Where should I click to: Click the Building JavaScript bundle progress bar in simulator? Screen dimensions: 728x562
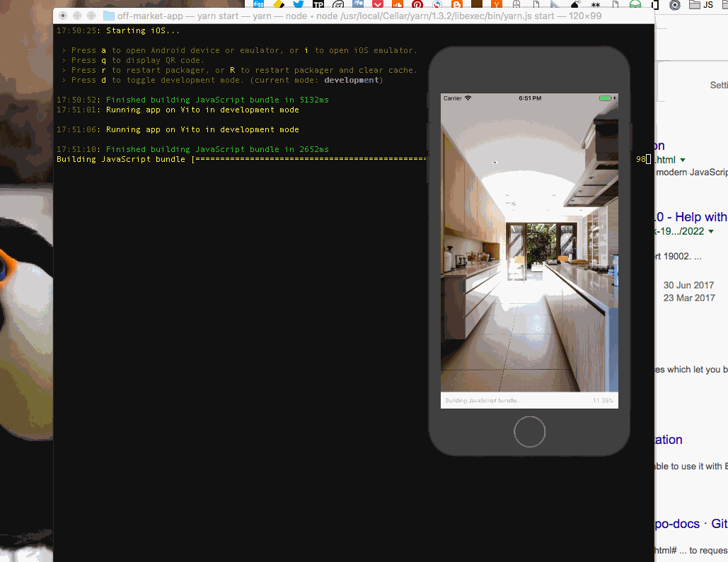(x=529, y=400)
